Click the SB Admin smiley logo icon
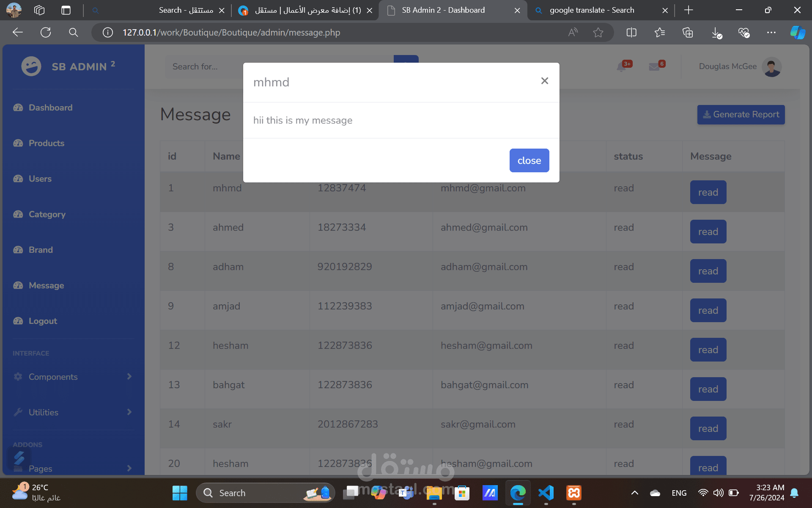The width and height of the screenshot is (812, 508). [x=31, y=66]
